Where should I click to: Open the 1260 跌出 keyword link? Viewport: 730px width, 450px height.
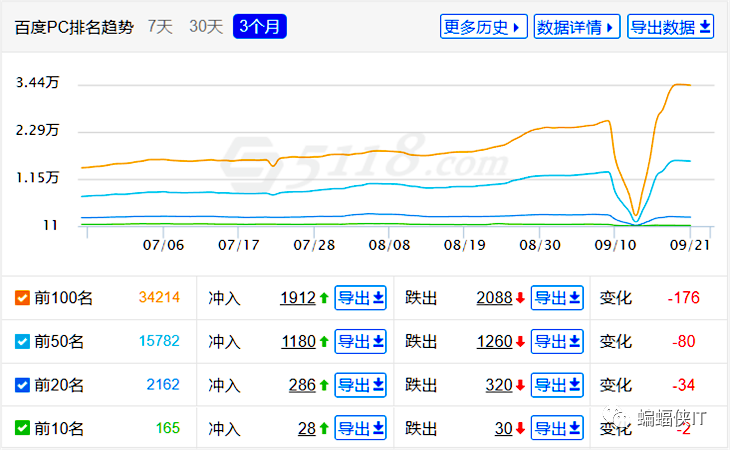coord(494,342)
